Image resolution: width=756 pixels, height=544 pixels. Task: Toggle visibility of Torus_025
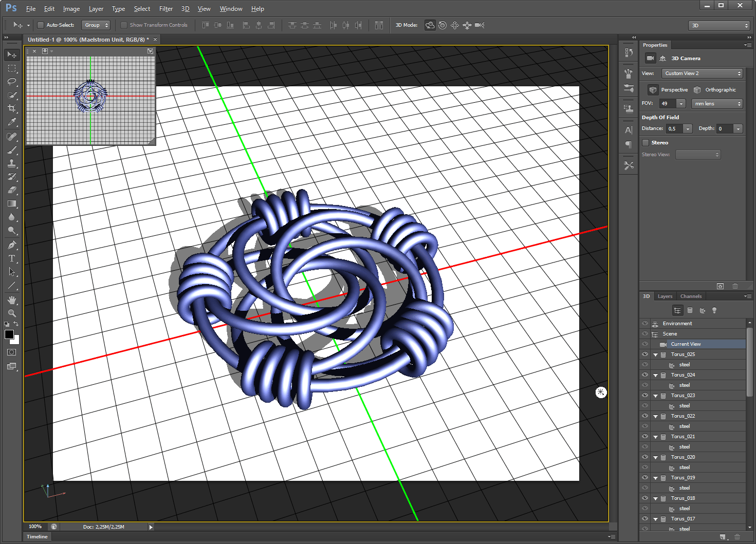point(645,354)
